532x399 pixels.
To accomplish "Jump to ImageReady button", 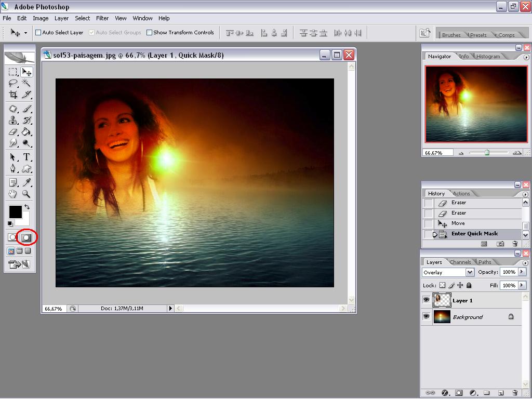I will 19,264.
